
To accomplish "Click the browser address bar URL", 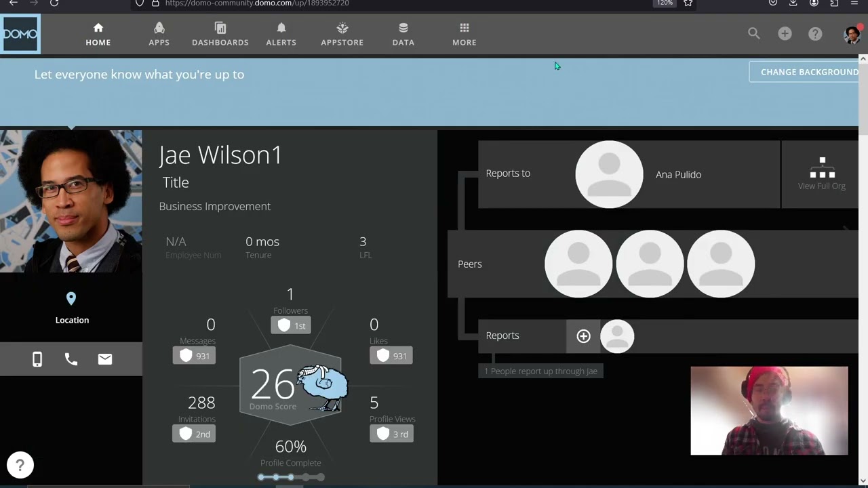I will coord(257,3).
